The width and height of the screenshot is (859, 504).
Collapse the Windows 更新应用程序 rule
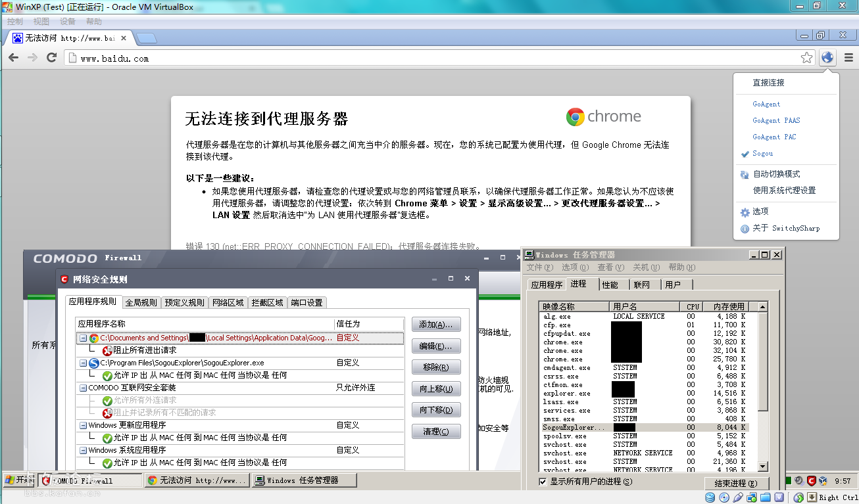(83, 425)
